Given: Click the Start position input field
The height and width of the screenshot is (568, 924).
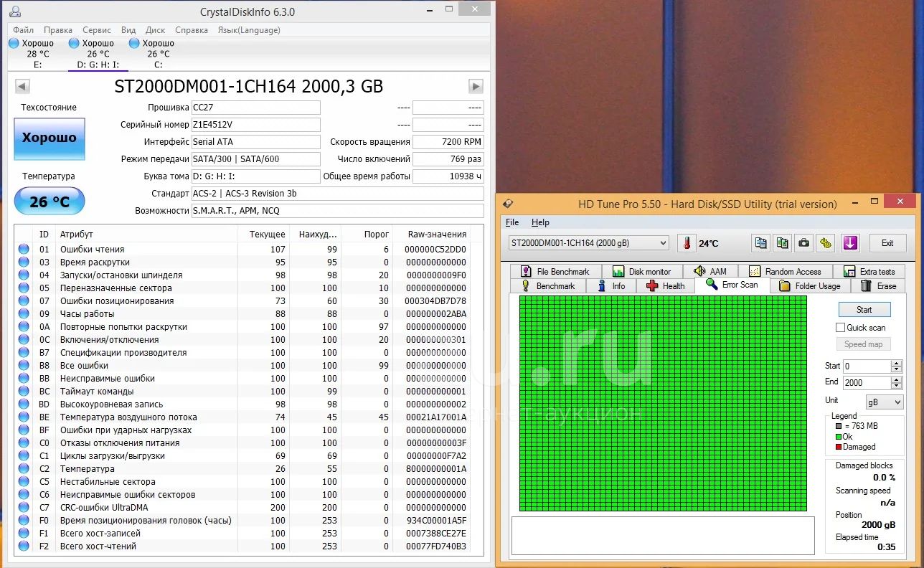Looking at the screenshot, I should (867, 366).
